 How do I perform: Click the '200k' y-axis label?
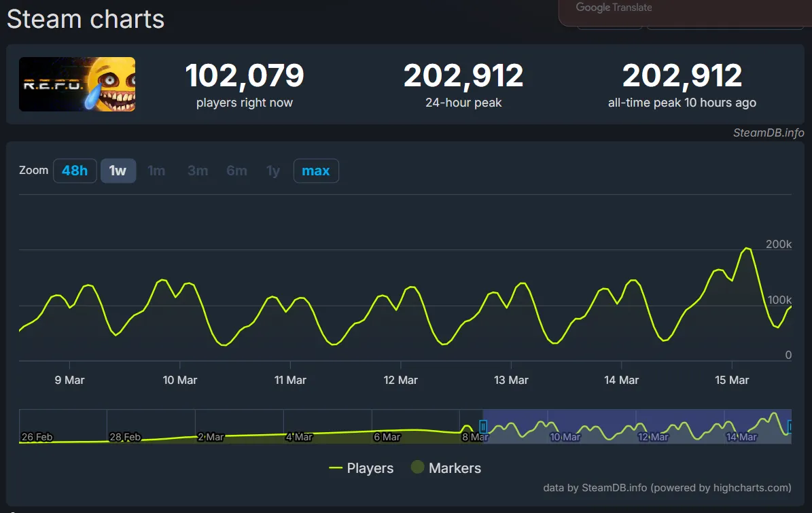[x=778, y=245]
